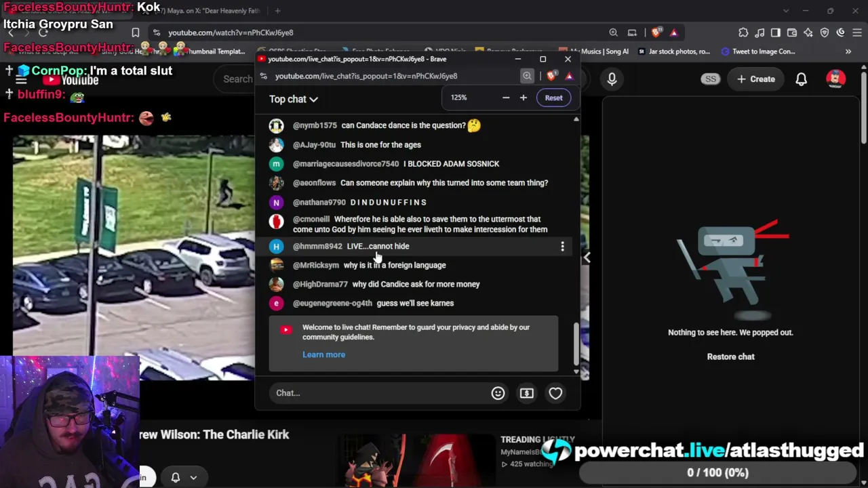Screen dimensions: 868x488
Task: Click the @nymb1575 chat username
Action: (315, 125)
